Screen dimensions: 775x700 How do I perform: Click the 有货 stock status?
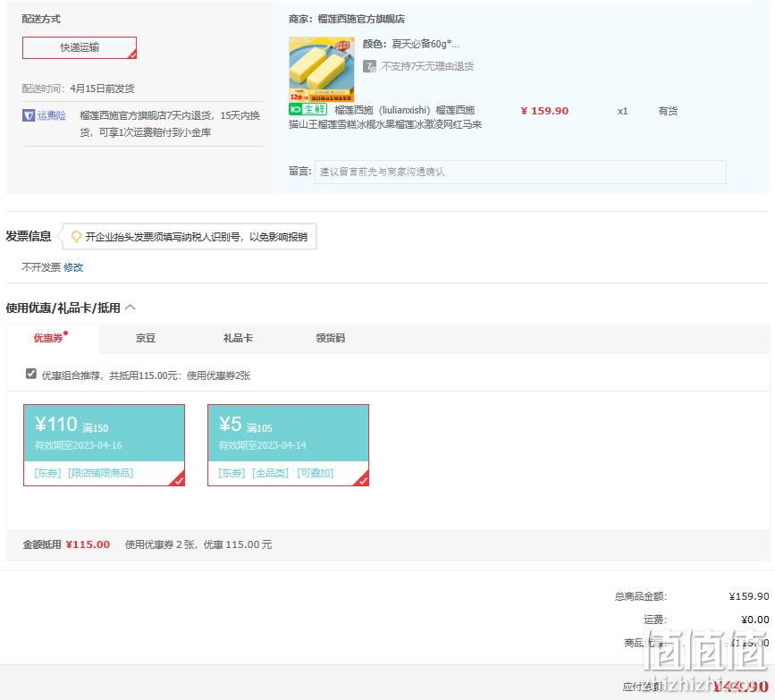668,111
